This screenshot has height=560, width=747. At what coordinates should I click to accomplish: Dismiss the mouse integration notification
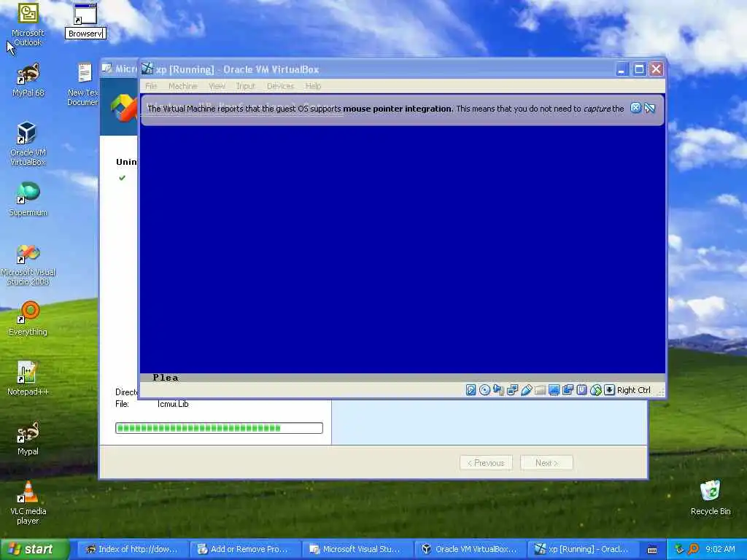[x=635, y=108]
